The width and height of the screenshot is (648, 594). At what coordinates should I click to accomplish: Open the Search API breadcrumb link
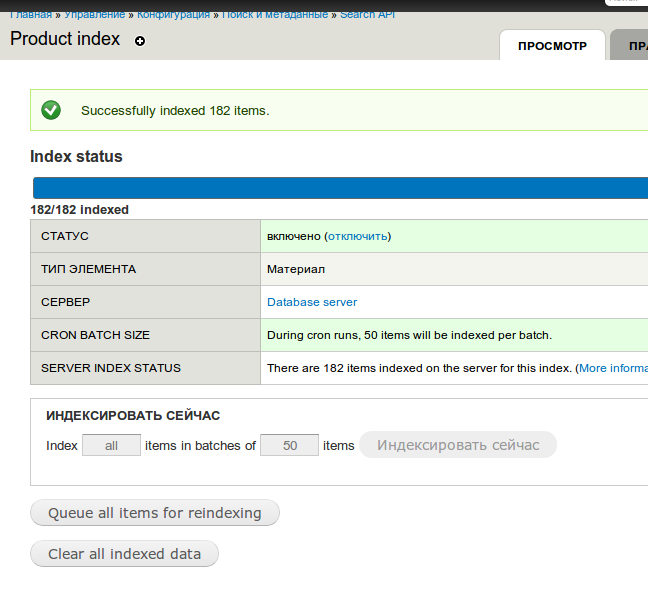[367, 15]
